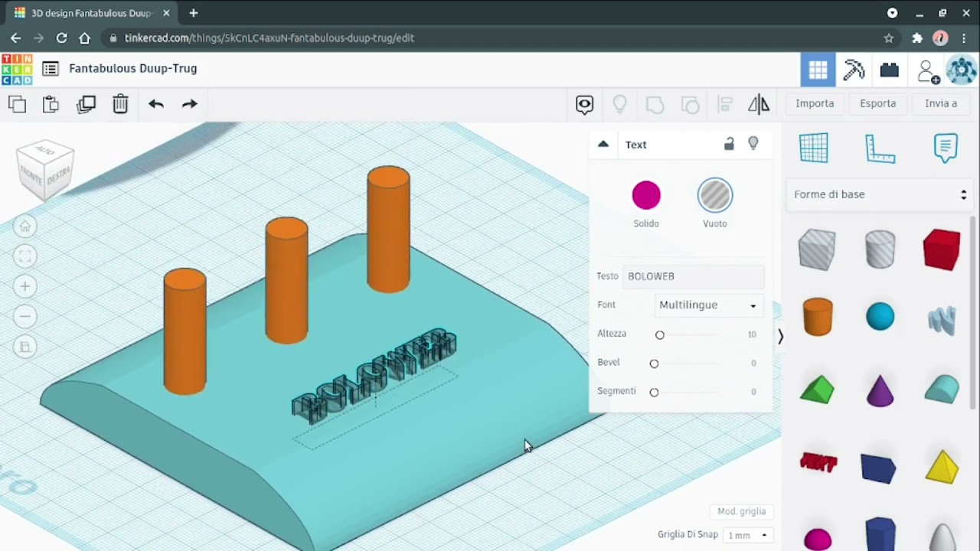The image size is (980, 551).
Task: Click the Copy tool icon
Action: (x=17, y=104)
